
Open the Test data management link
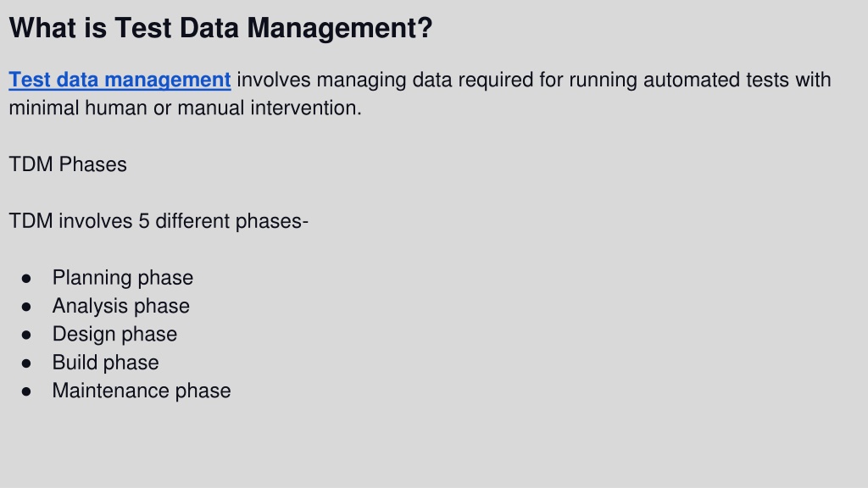coord(120,80)
